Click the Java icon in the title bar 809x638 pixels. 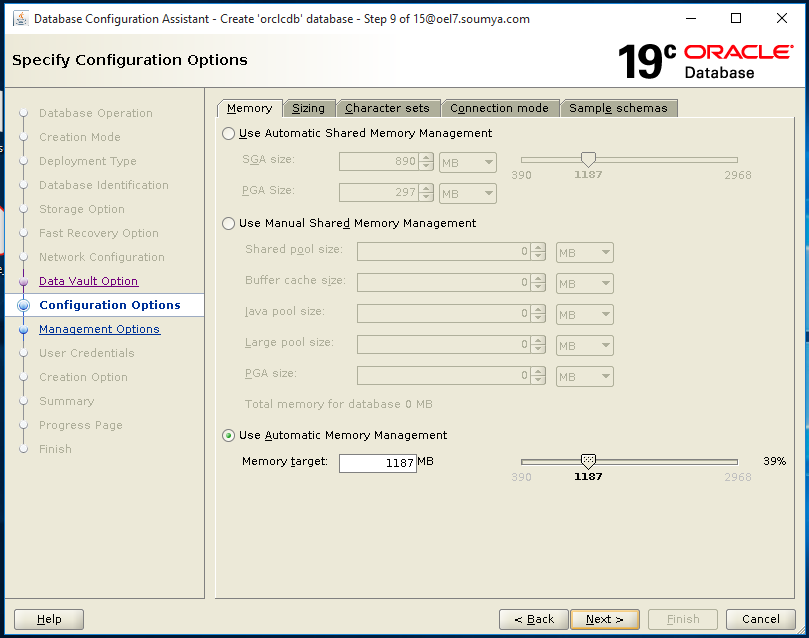(21, 19)
